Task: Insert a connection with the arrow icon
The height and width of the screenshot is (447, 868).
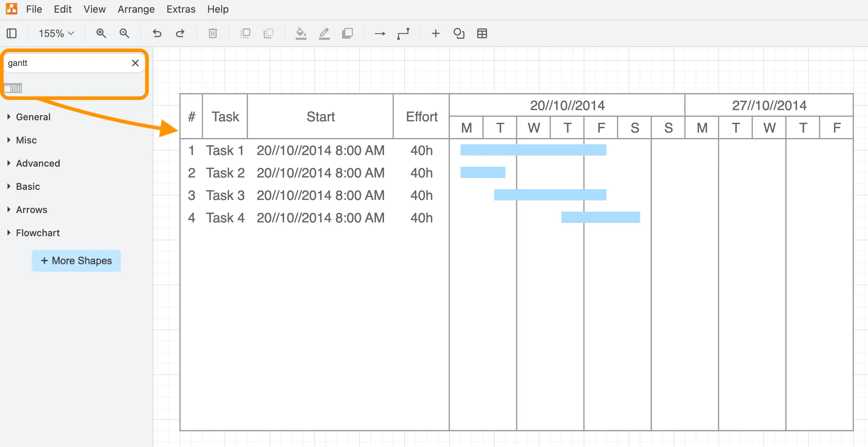Action: pos(379,33)
